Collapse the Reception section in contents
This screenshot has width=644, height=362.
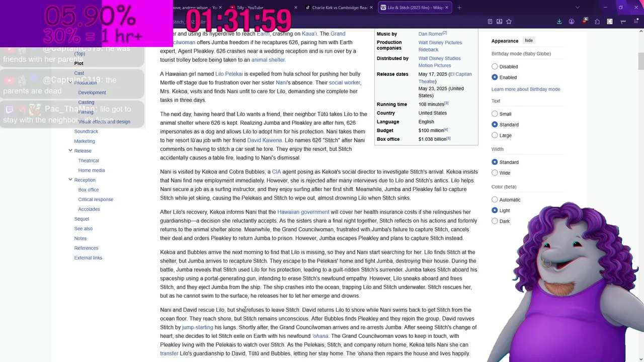click(x=70, y=180)
